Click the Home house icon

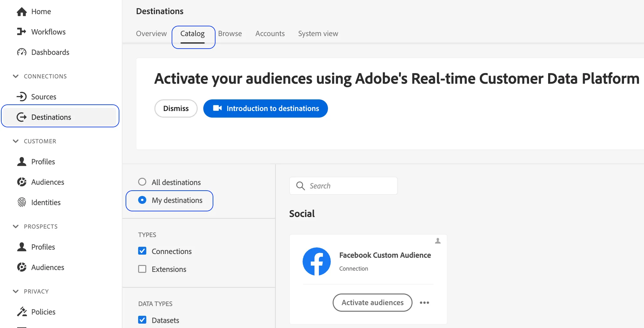click(22, 12)
